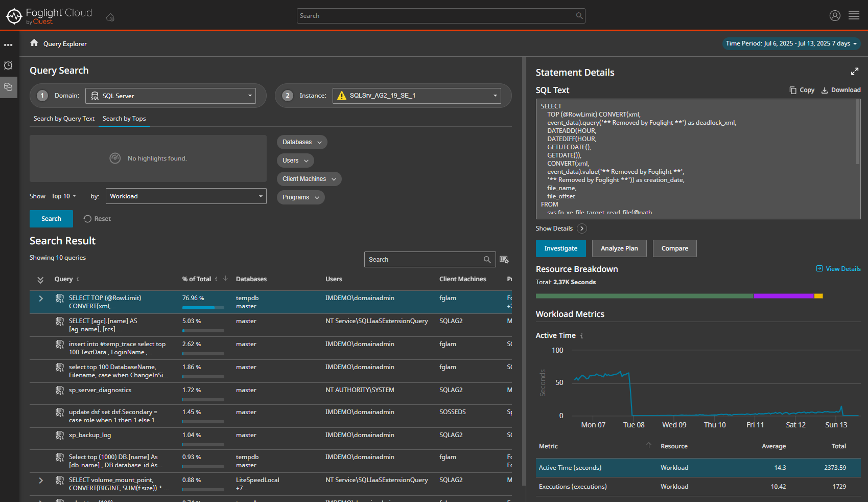Click Query Explorer breadcrumb
The width and height of the screenshot is (868, 502).
[65, 44]
